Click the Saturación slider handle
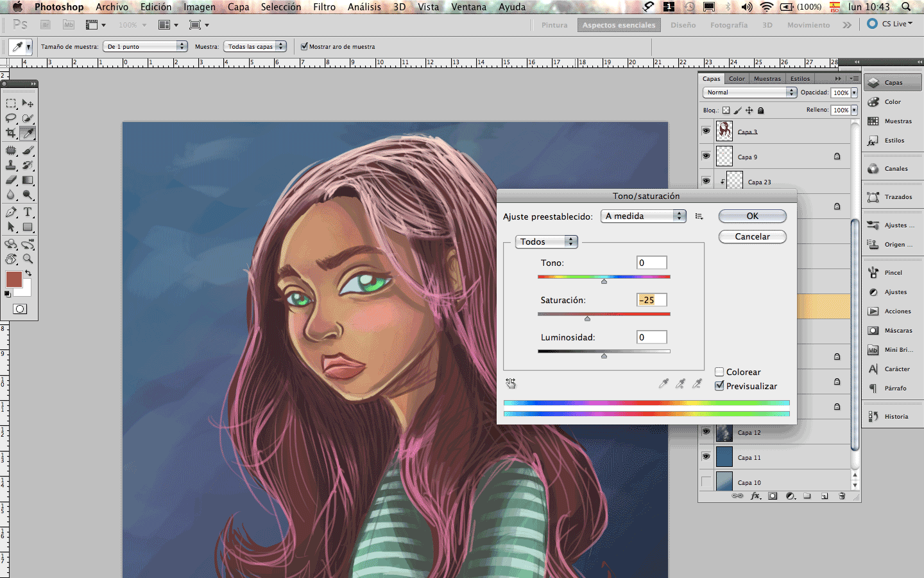Viewport: 924px width, 578px height. click(x=587, y=319)
